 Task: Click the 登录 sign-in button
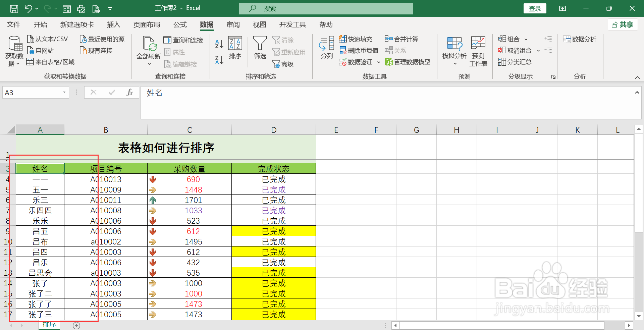pyautogui.click(x=535, y=8)
